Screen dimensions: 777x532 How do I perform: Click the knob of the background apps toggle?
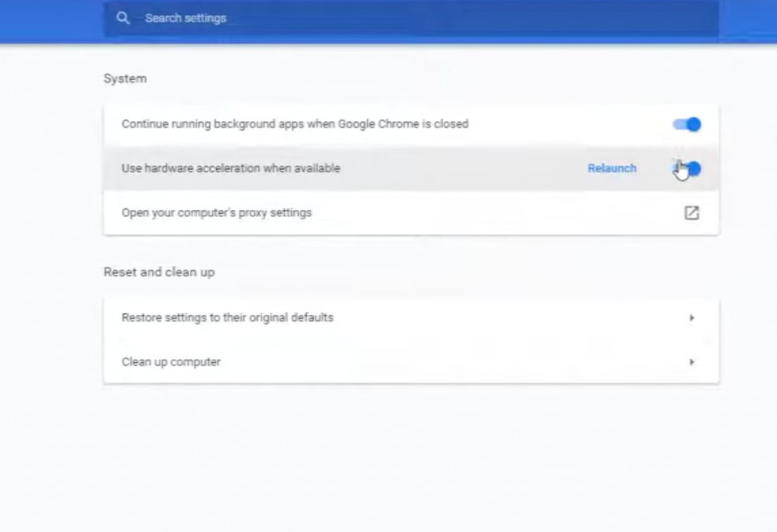point(694,124)
